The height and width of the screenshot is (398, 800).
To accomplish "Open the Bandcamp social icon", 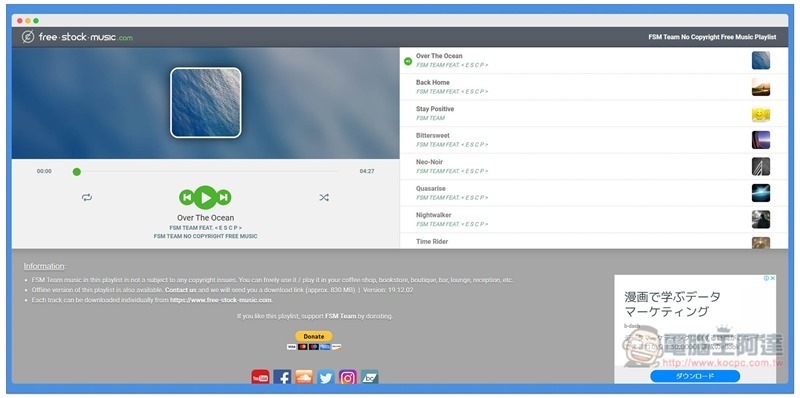I will point(370,378).
